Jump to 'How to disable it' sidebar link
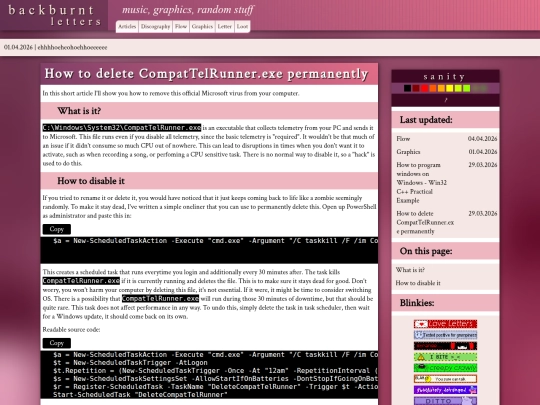Image resolution: width=540 pixels, height=405 pixels. click(418, 283)
